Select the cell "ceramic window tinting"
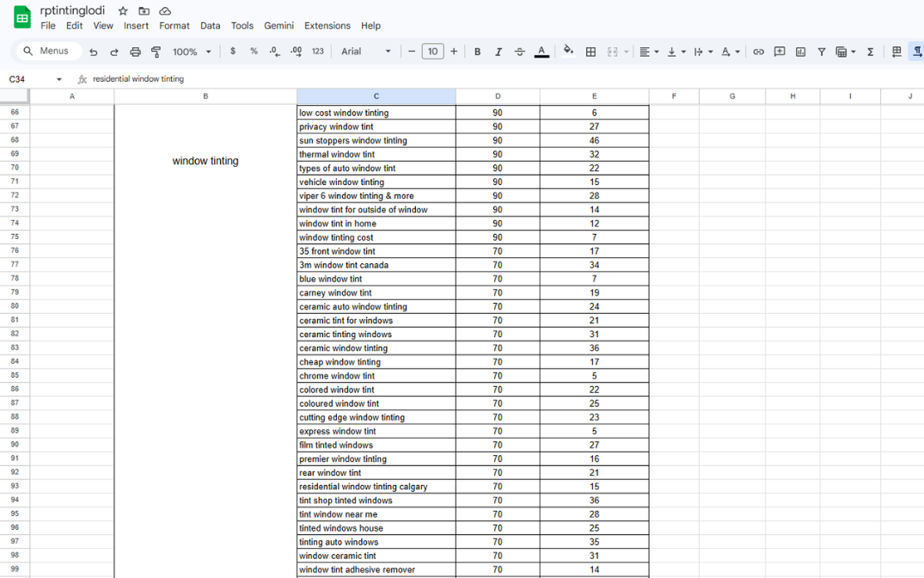 [x=376, y=348]
